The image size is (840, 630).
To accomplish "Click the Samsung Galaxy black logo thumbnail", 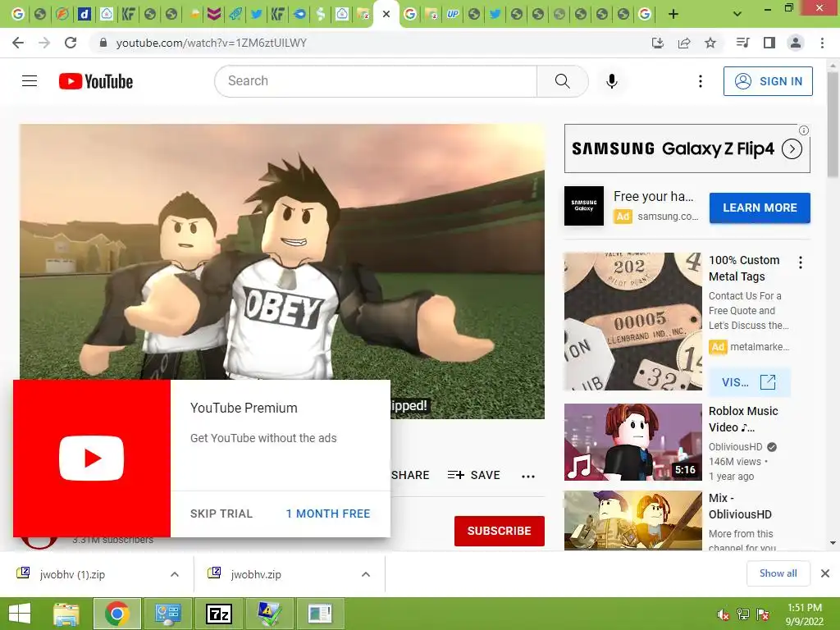I will click(x=584, y=206).
